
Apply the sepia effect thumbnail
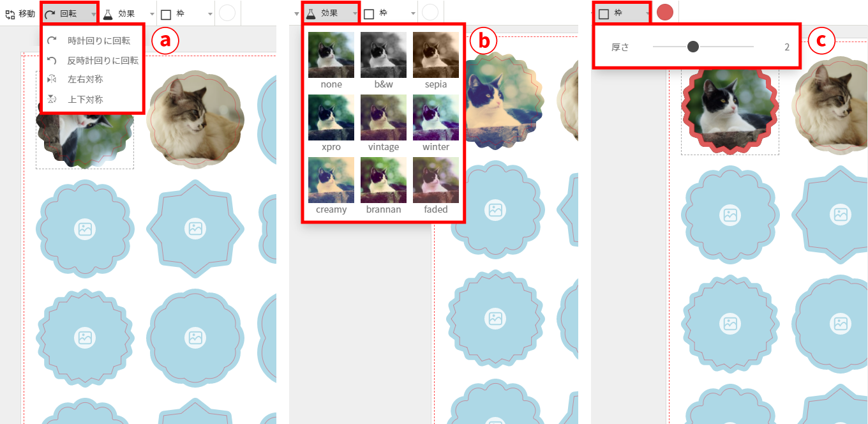[x=436, y=56]
